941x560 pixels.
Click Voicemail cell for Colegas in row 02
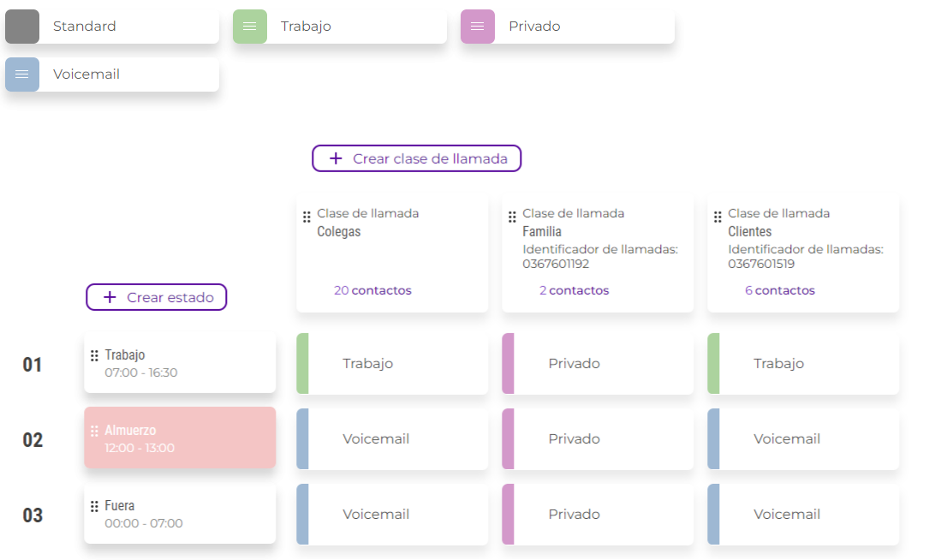tap(392, 439)
